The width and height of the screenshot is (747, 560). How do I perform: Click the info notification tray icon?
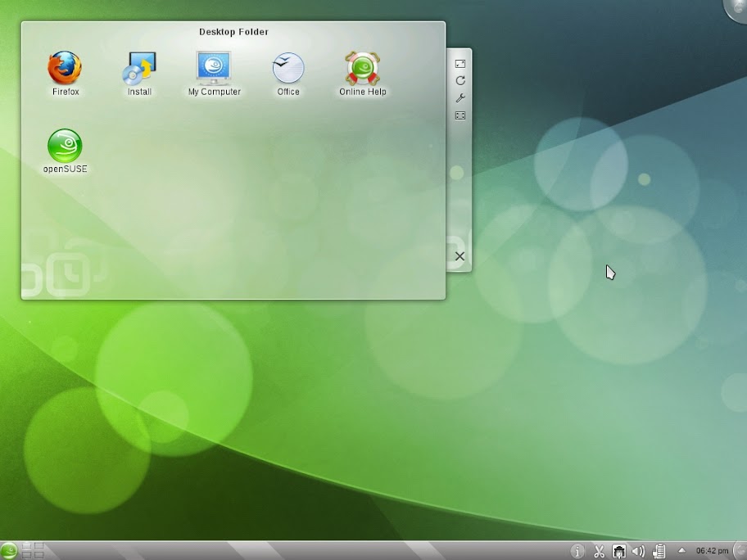[x=577, y=552]
